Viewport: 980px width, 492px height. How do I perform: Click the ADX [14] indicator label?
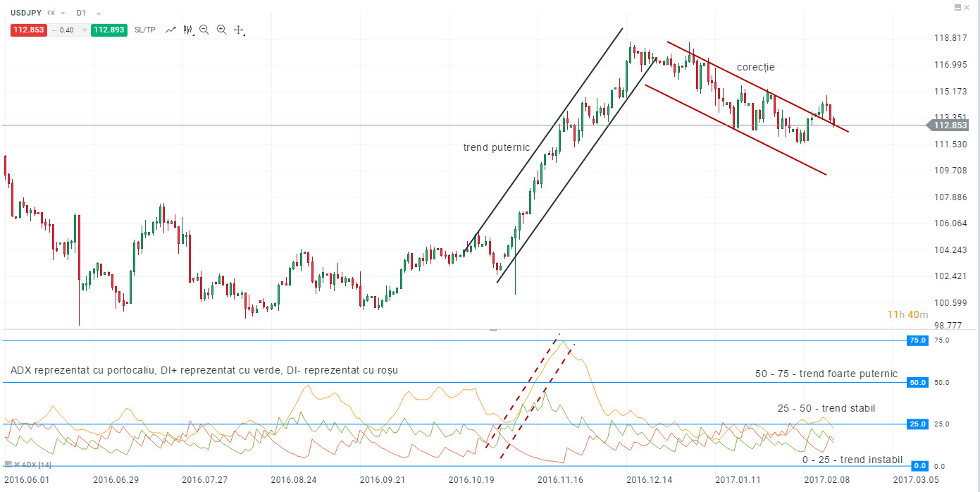pyautogui.click(x=35, y=465)
